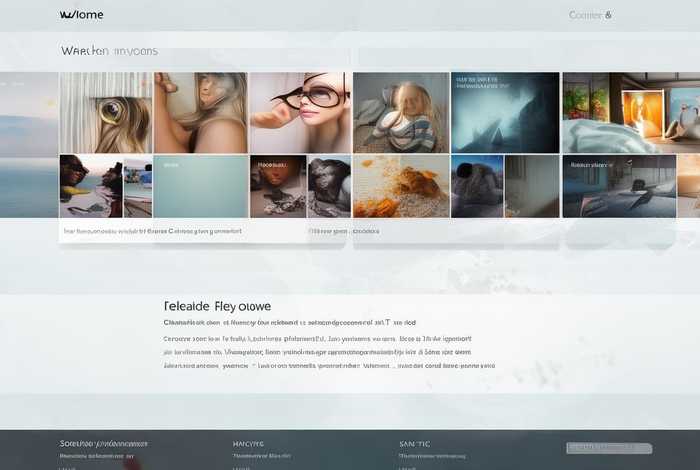700x470 pixels.
Task: Open the child in striped sweater photo
Action: 399,112
